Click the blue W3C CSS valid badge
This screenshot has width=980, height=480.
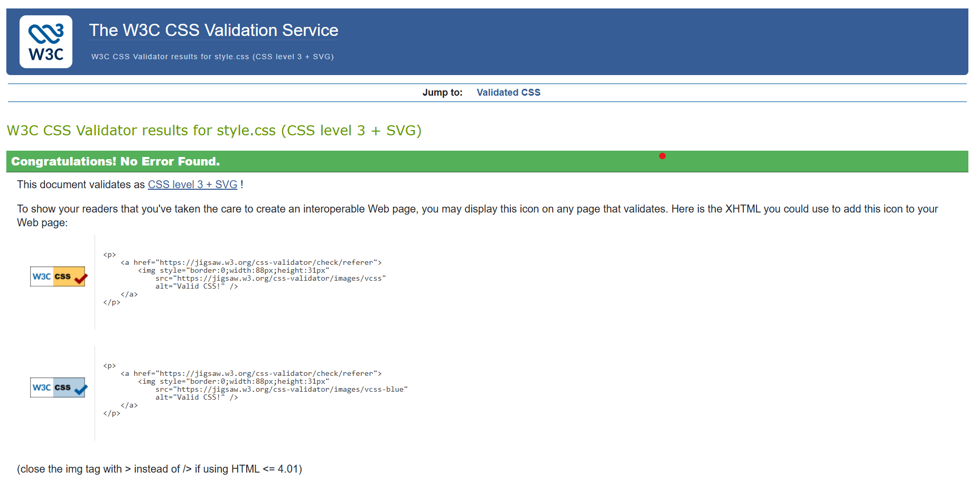pos(59,387)
